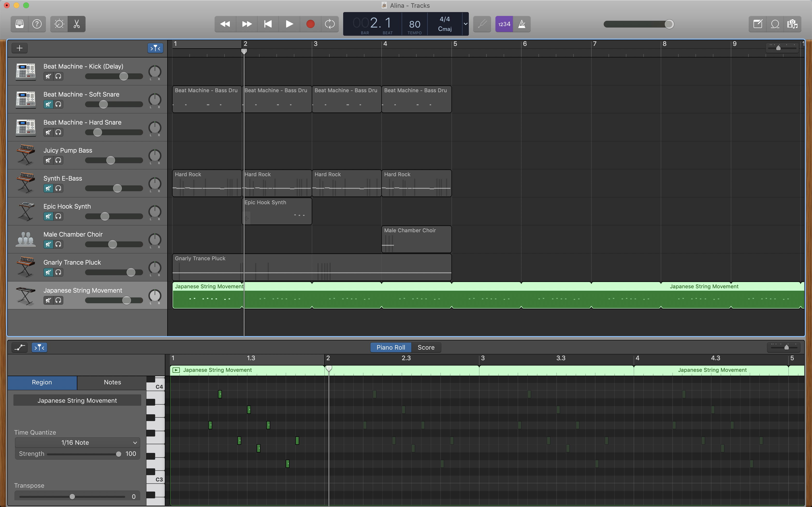Enable the 1234 count-in button
The image size is (812, 507).
click(504, 24)
